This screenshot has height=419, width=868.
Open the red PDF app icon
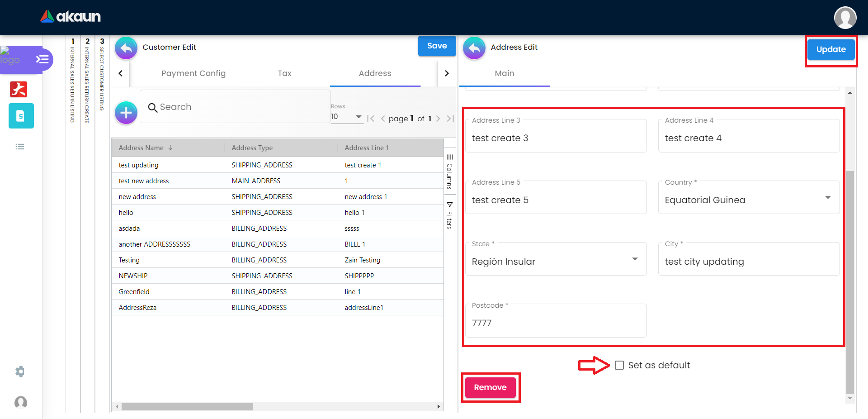tap(19, 89)
